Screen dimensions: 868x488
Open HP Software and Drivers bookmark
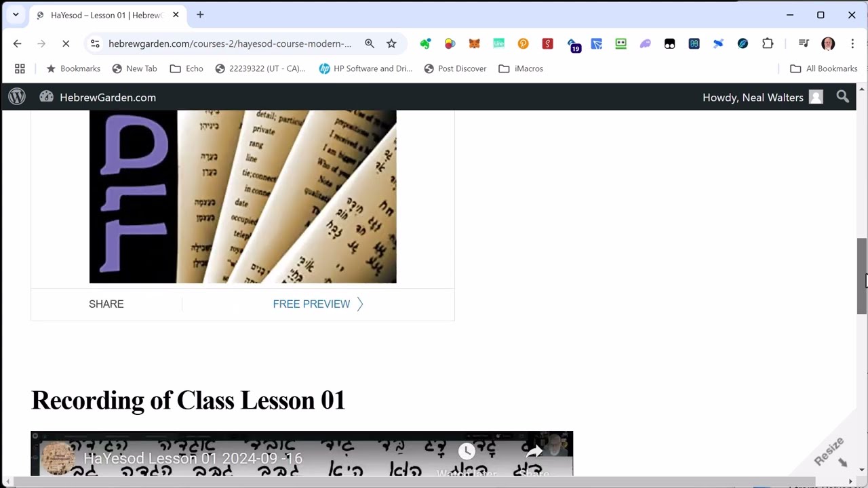[x=366, y=68]
